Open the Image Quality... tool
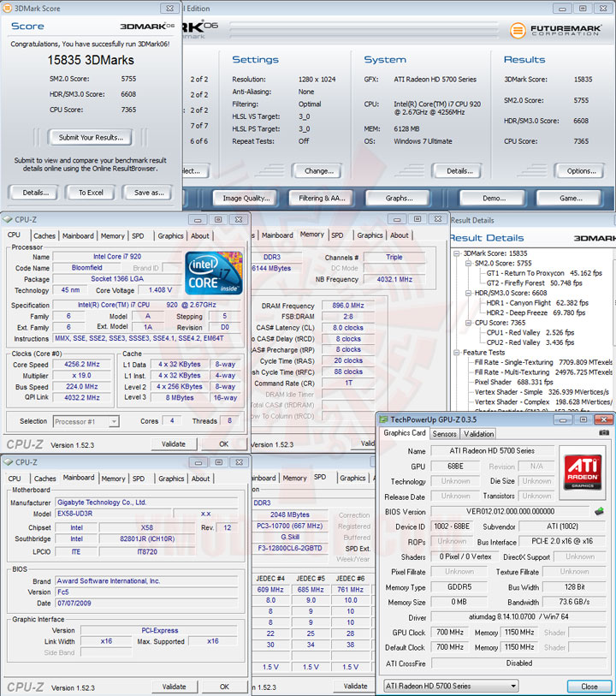Viewport: 616px width, 696px height. [246, 199]
